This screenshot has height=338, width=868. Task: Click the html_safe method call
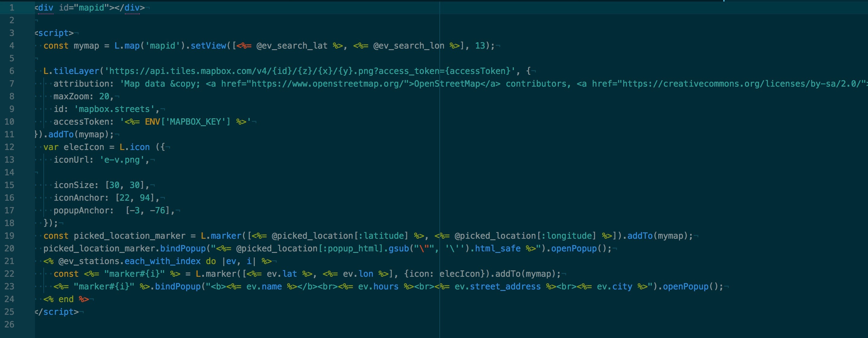click(x=497, y=249)
